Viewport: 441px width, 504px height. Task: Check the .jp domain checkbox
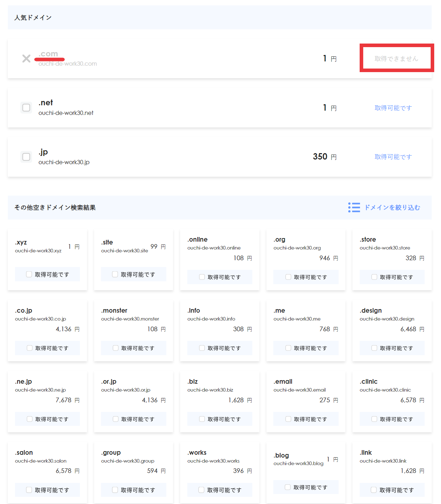(x=26, y=157)
